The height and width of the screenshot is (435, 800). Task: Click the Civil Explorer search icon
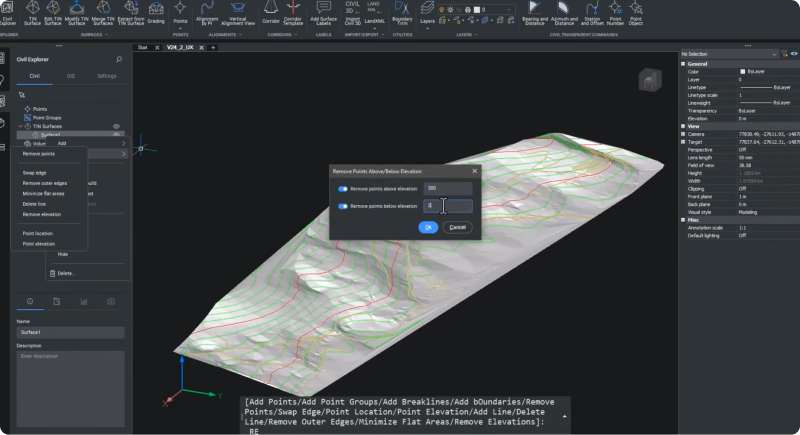[119, 59]
